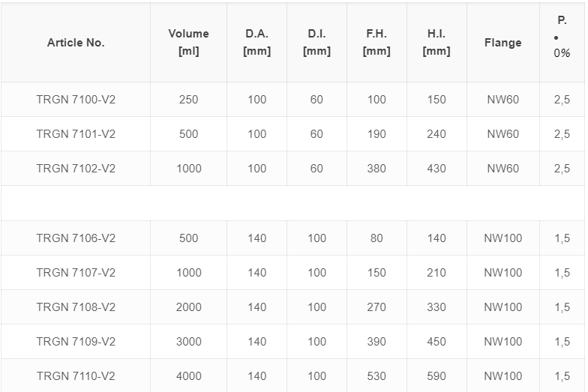Click the H.I. [mm] column header
Image resolution: width=588 pixels, height=392 pixels.
[436, 42]
